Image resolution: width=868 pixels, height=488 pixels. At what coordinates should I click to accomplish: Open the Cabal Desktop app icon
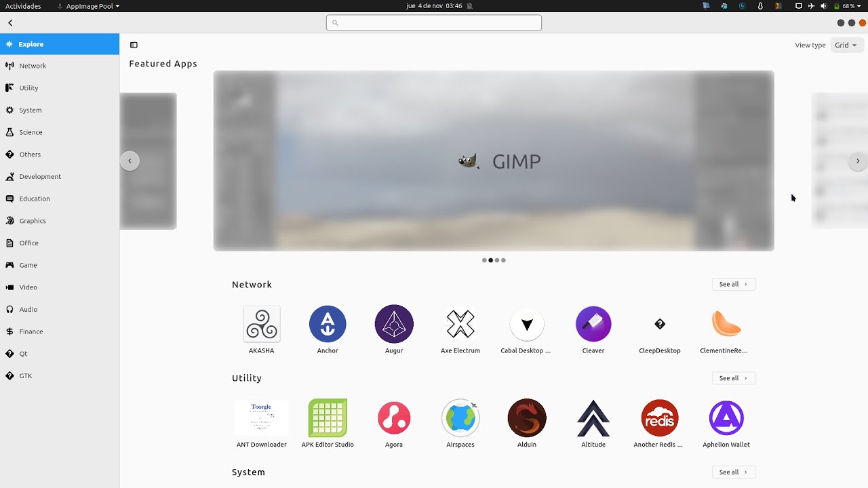click(527, 324)
